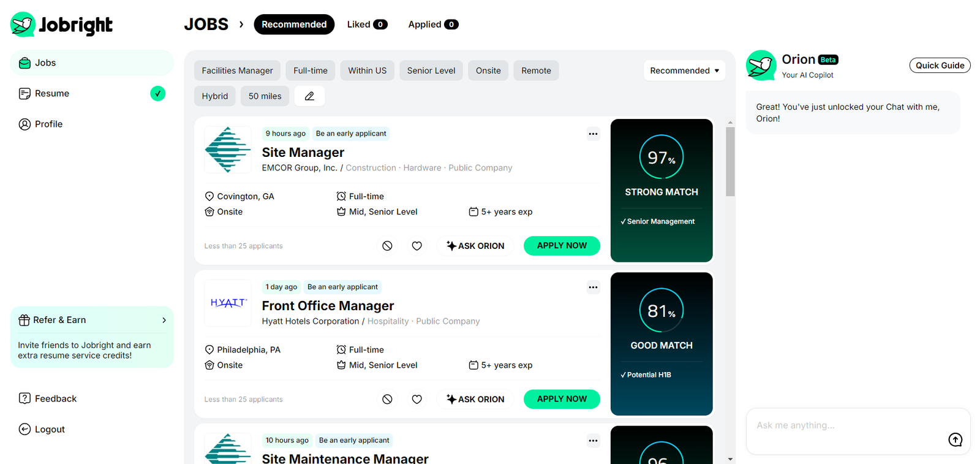Switch to the Applied jobs tab
980x464 pixels.
coord(433,25)
